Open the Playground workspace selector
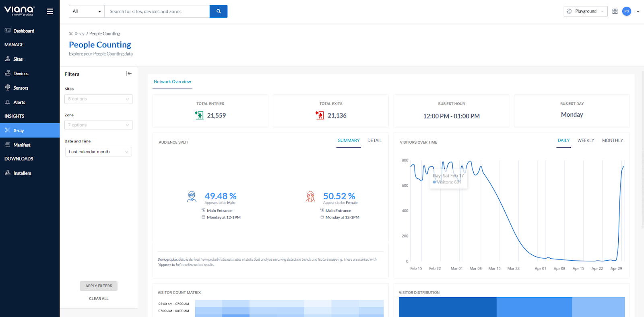The image size is (644, 317). coord(585,11)
